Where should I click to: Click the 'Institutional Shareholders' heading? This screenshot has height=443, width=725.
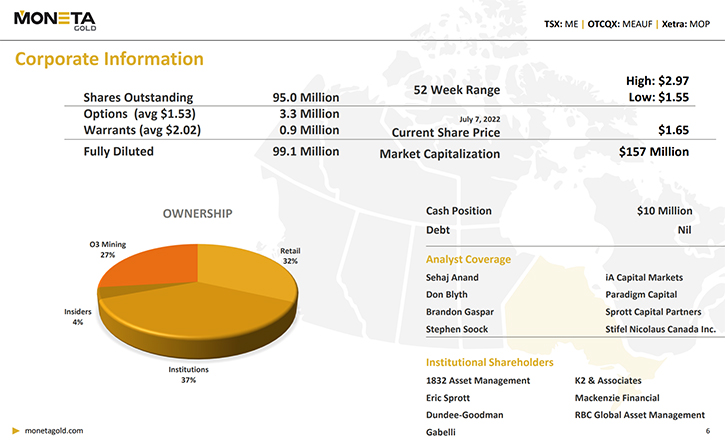[x=490, y=363]
